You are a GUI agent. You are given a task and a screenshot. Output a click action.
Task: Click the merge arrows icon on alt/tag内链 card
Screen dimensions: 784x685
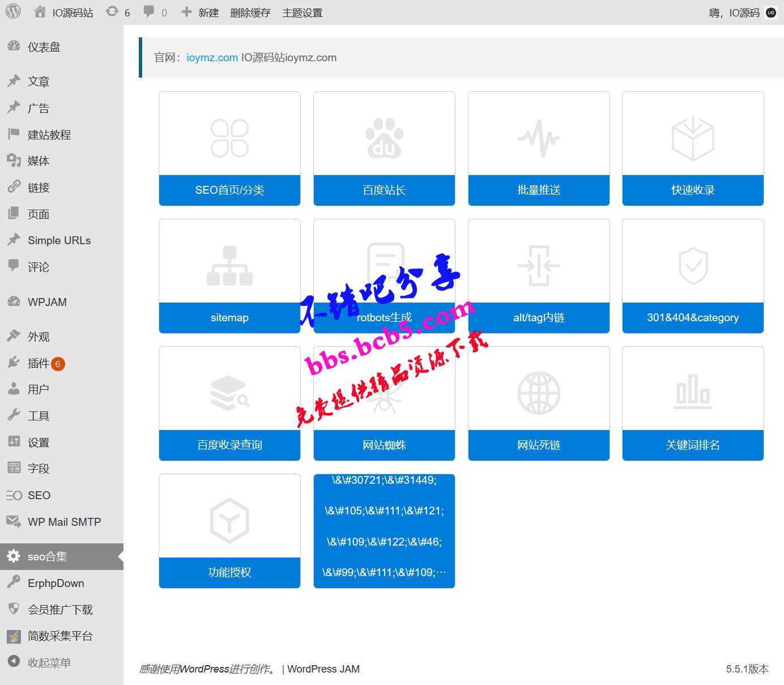tap(539, 266)
